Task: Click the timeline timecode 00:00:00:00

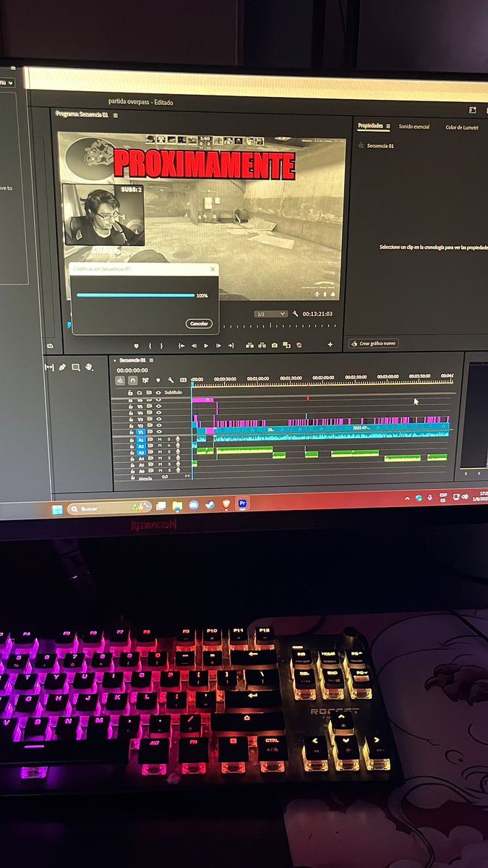Action: click(132, 370)
